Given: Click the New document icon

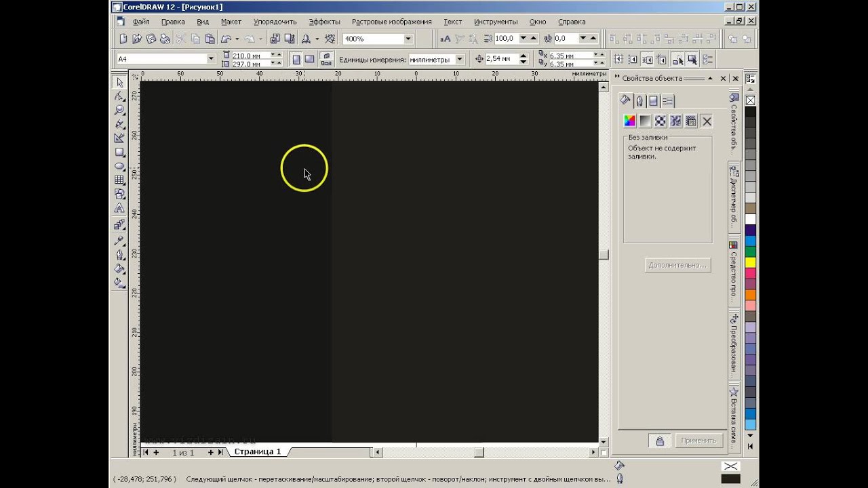Looking at the screenshot, I should pos(123,39).
